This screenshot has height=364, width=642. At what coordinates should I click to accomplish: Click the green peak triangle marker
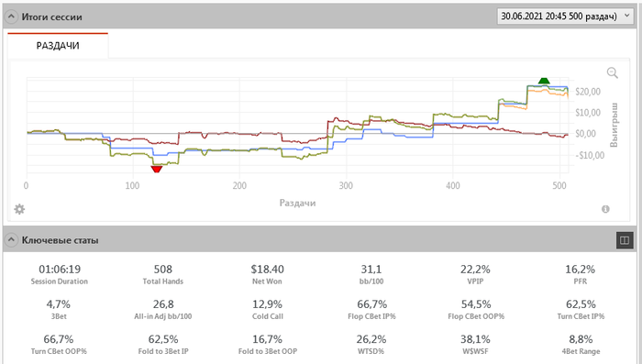click(x=544, y=81)
